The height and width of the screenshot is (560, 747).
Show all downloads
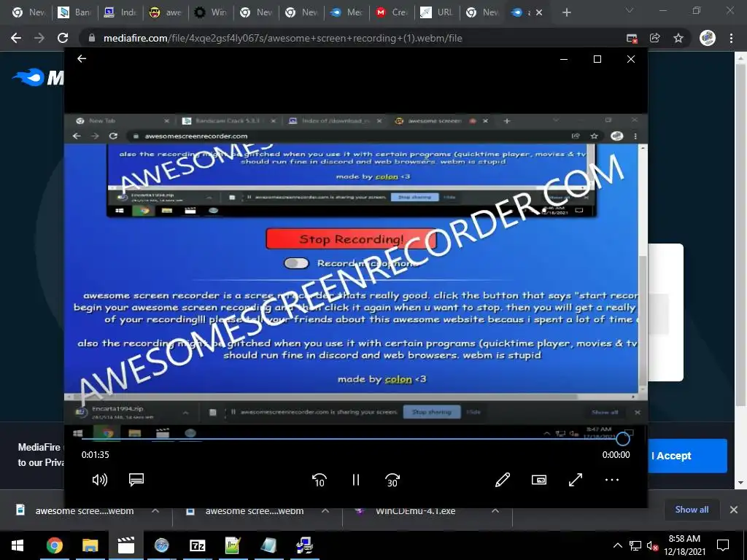pyautogui.click(x=692, y=510)
